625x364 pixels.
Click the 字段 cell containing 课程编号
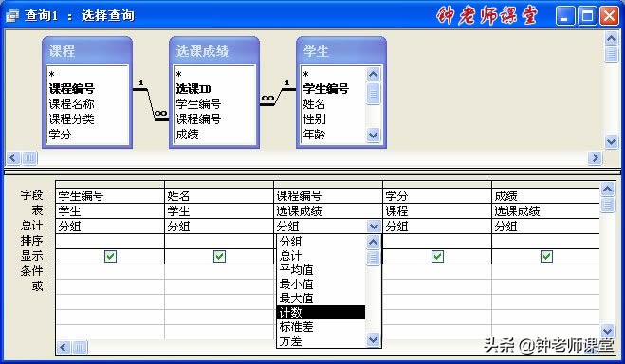point(328,195)
